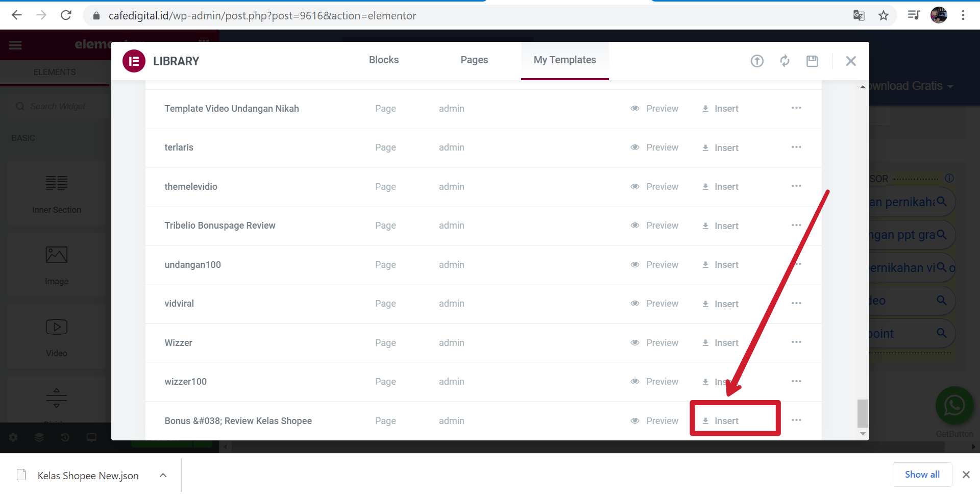The width and height of the screenshot is (980, 496).
Task: Switch to the Blocks tab
Action: (x=384, y=60)
